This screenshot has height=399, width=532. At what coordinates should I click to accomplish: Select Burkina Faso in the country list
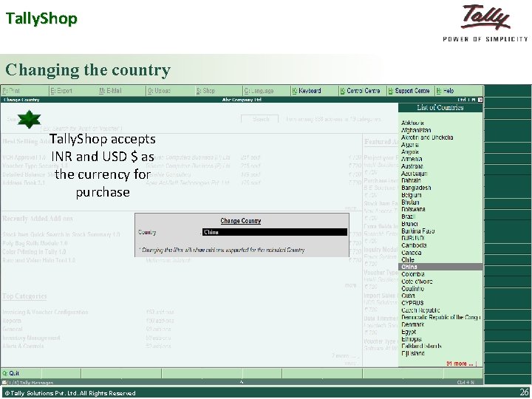click(x=417, y=231)
